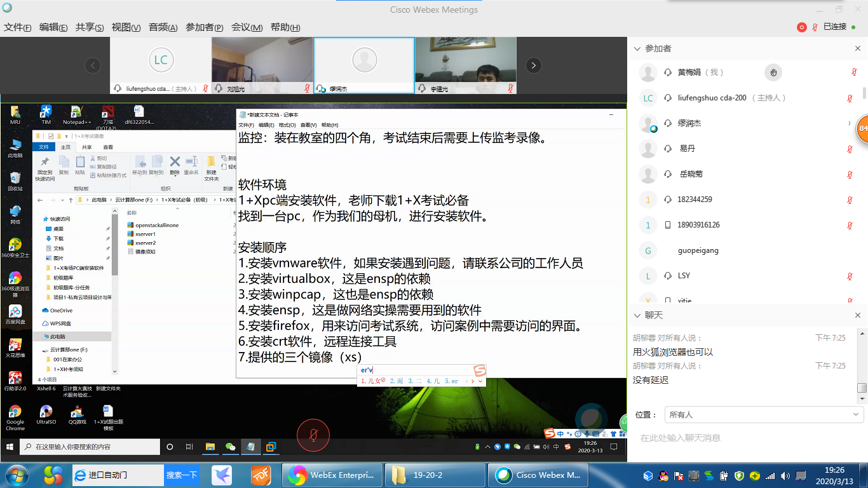Click the red muted microphone button in the shared screen
This screenshot has width=868, height=488.
(x=313, y=435)
